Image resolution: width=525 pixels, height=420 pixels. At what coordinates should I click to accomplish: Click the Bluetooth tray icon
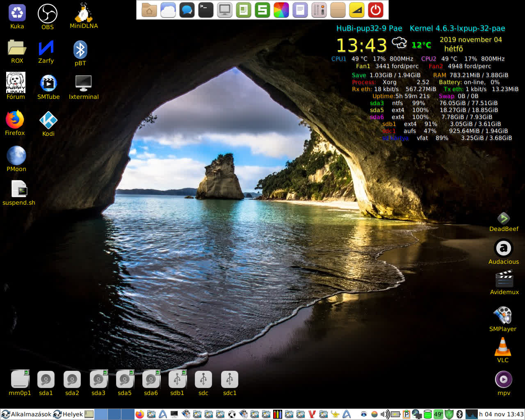459,414
